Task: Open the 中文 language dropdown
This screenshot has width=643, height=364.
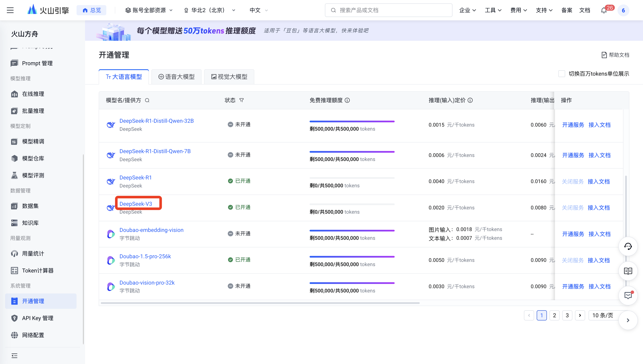Action: 259,10
